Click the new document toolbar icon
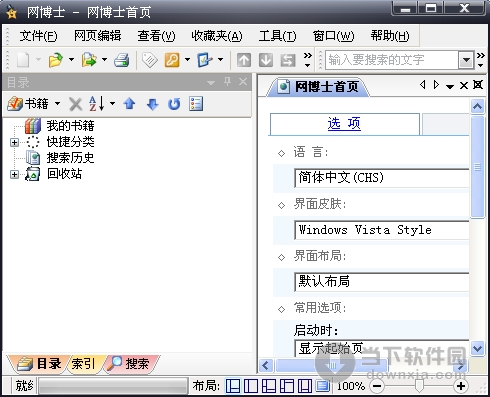Screen dimensions: 490x397 coord(23,60)
